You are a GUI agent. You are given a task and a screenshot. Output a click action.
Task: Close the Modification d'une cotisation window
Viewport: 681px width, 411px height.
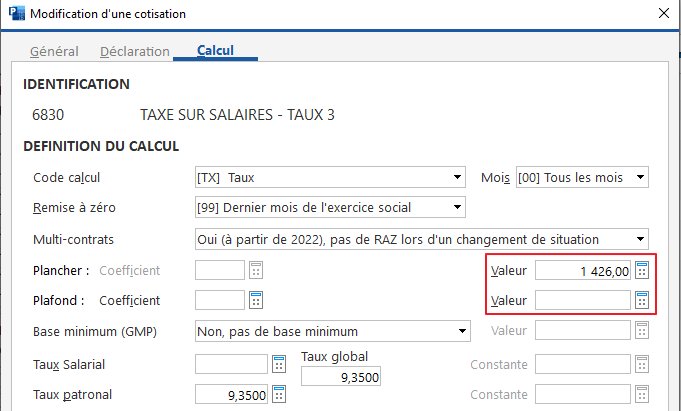[659, 14]
